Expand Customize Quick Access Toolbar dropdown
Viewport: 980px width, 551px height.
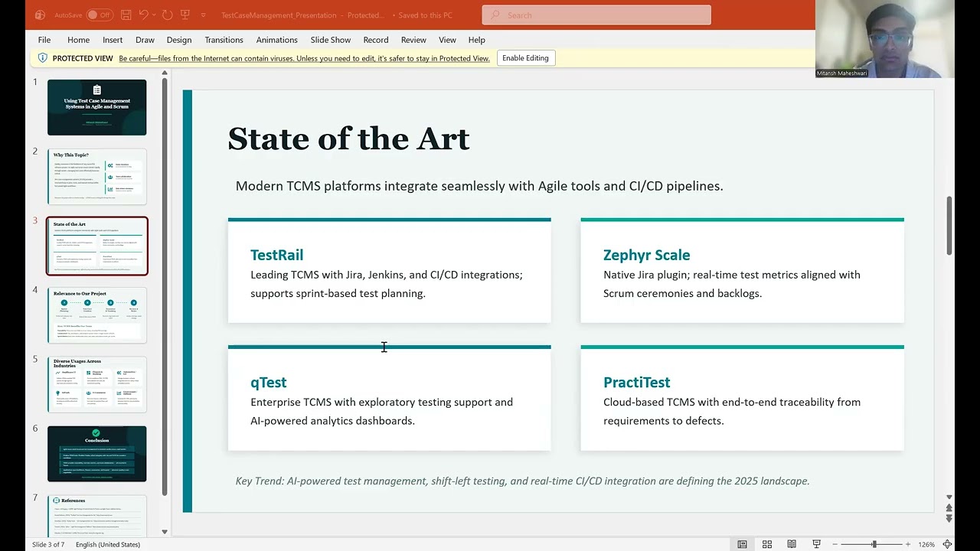click(203, 15)
